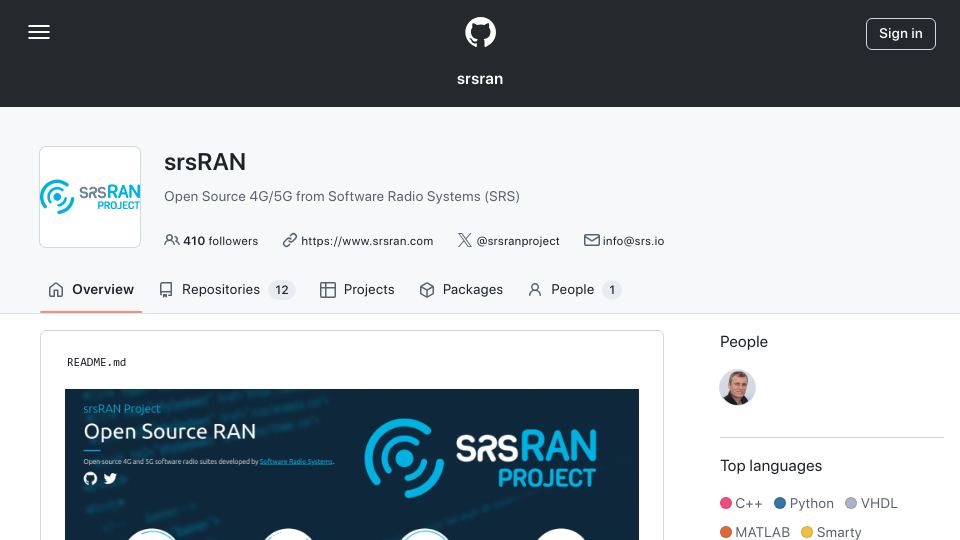
Task: Click the Projects table icon
Action: coord(328,290)
